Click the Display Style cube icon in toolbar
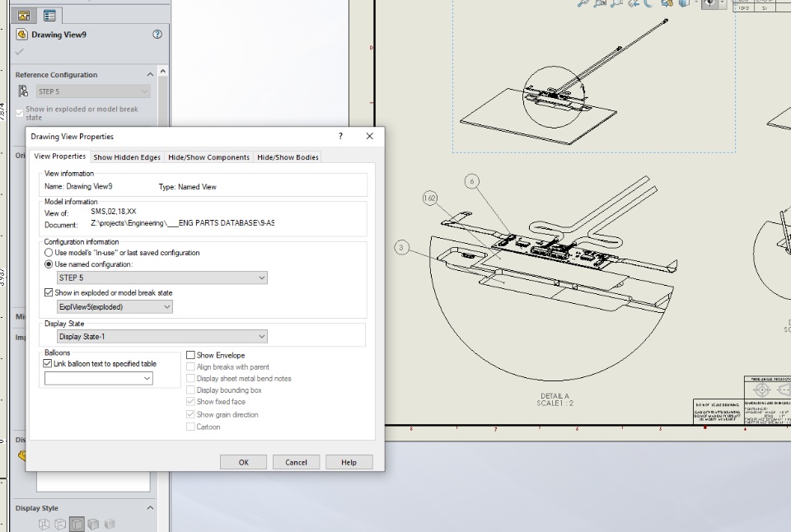Image resolution: width=791 pixels, height=532 pixels. tap(684, 3)
